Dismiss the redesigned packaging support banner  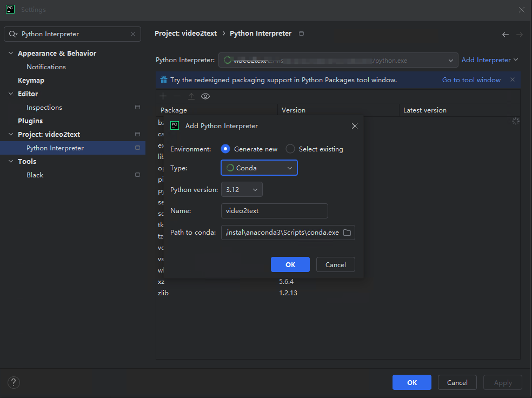[513, 79]
